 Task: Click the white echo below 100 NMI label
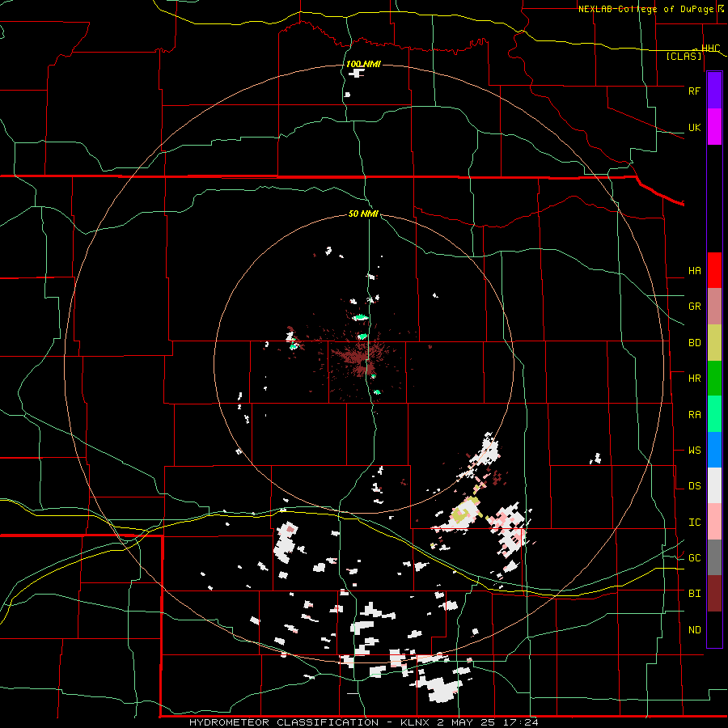[x=357, y=73]
